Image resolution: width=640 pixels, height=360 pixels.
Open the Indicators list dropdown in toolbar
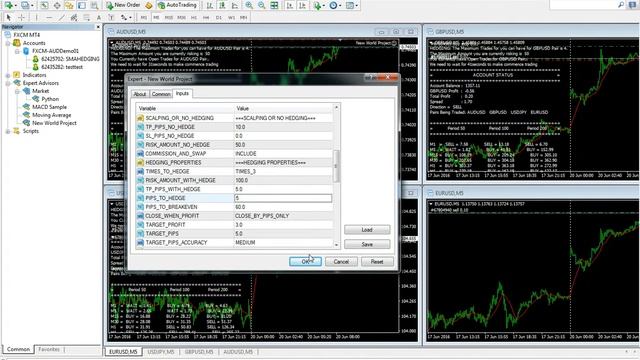[319, 5]
